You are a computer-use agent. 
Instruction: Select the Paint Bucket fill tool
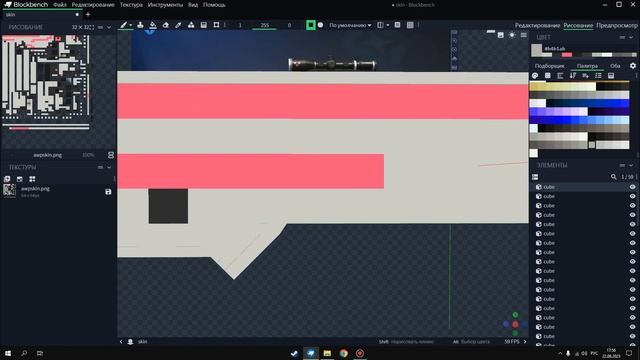[153, 25]
